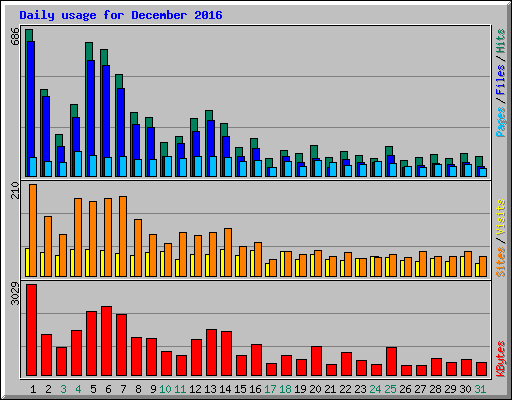
Task: Click green day label '24' on x-axis
Action: click(375, 389)
